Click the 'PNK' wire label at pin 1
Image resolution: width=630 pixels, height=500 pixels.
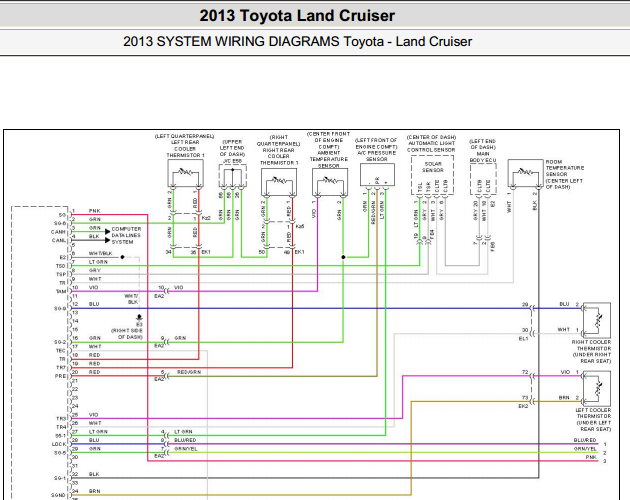click(95, 211)
